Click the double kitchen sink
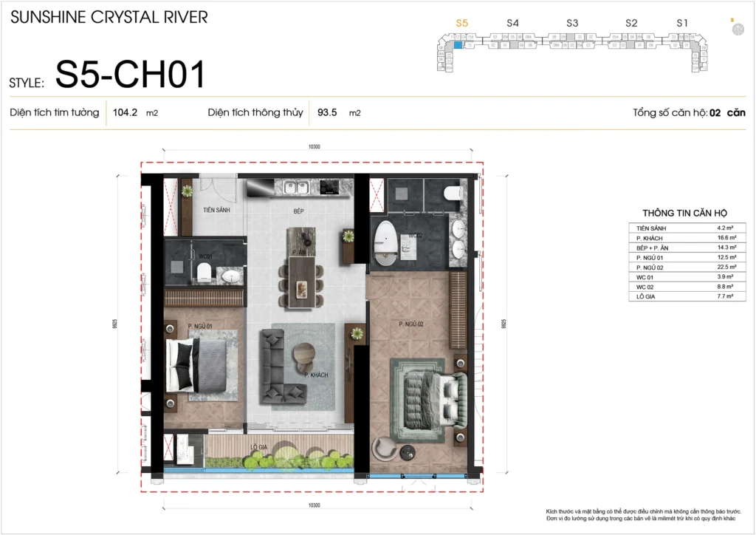This screenshot has width=756, height=535. pos(298,188)
